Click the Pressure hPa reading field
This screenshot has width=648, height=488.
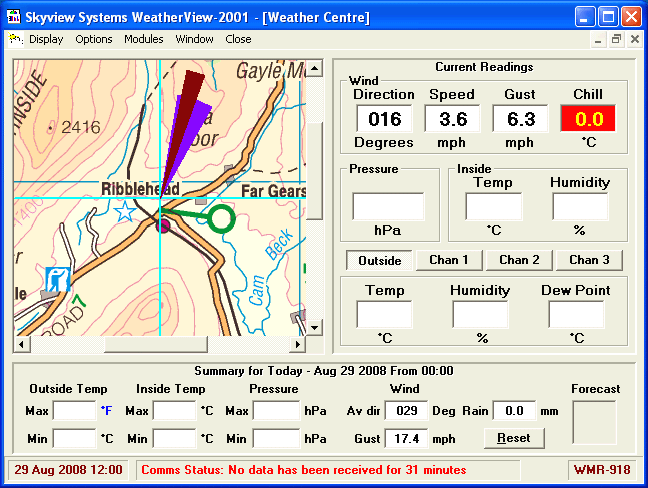coord(388,206)
